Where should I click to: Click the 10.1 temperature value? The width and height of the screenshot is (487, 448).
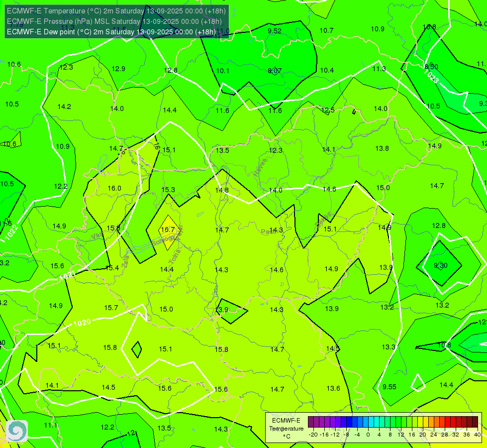[x=223, y=71]
